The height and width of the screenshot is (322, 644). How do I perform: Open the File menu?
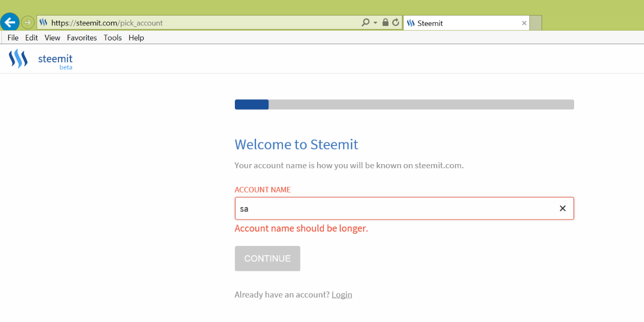point(13,38)
